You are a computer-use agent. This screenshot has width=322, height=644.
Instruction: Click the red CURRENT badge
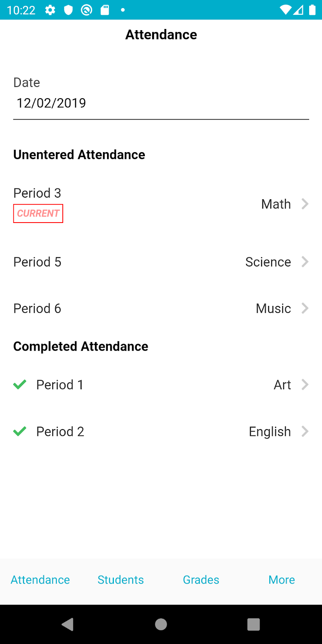pos(38,213)
